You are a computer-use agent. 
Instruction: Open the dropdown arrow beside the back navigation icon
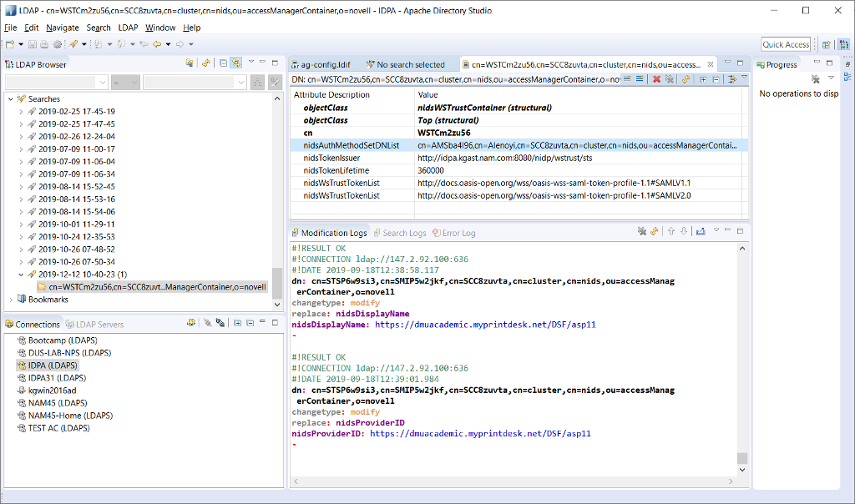(x=168, y=44)
